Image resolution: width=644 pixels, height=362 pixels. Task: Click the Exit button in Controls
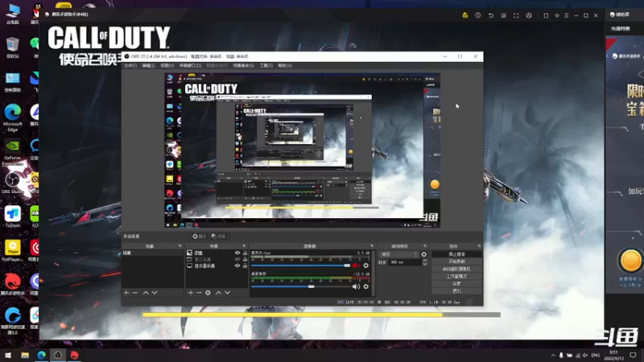(456, 291)
